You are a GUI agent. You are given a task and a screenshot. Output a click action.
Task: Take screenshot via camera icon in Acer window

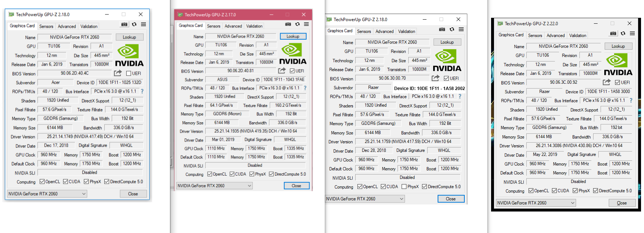124,24
